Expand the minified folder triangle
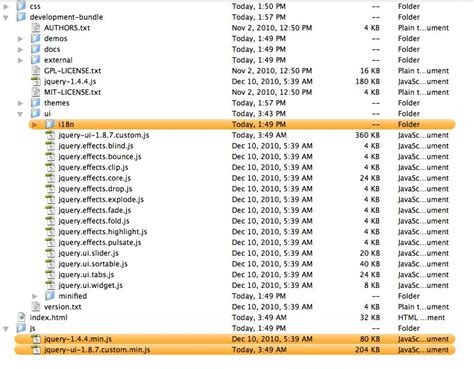Image resolution: width=474 pixels, height=369 pixels. click(x=35, y=296)
